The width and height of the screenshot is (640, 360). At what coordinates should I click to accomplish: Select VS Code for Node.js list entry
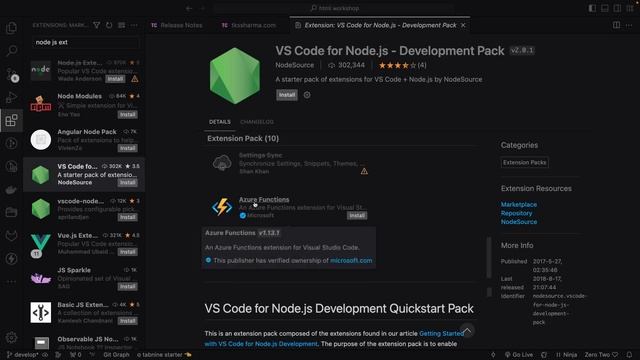click(84, 174)
